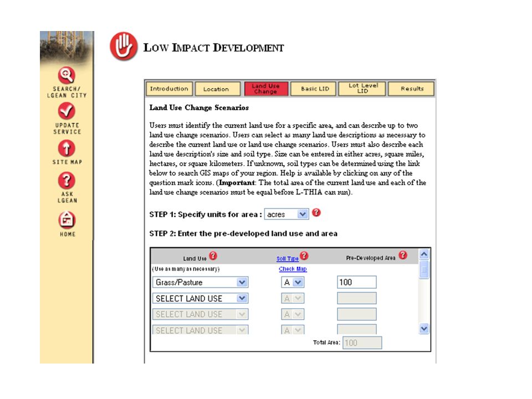This screenshot has height=399, width=532.
Task: Click the Ask LGEAN question mark icon
Action: (66, 181)
